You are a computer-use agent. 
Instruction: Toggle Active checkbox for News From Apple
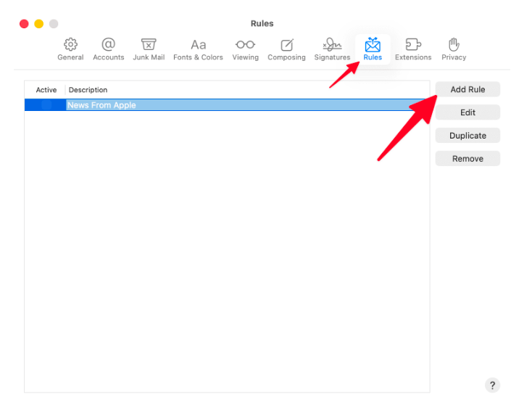pos(46,105)
